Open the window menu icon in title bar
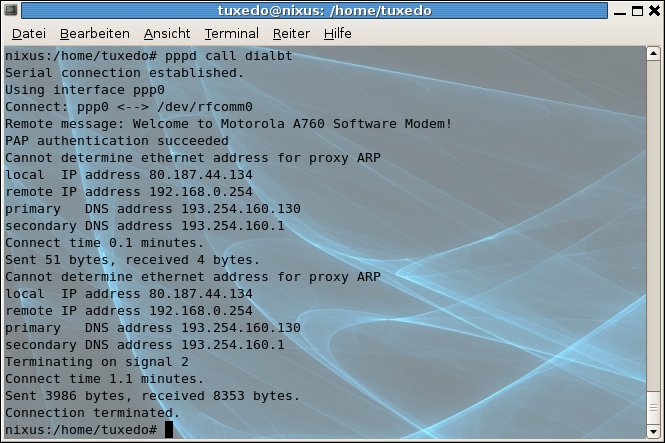Viewport: 665px width, 443px height. pos(11,11)
